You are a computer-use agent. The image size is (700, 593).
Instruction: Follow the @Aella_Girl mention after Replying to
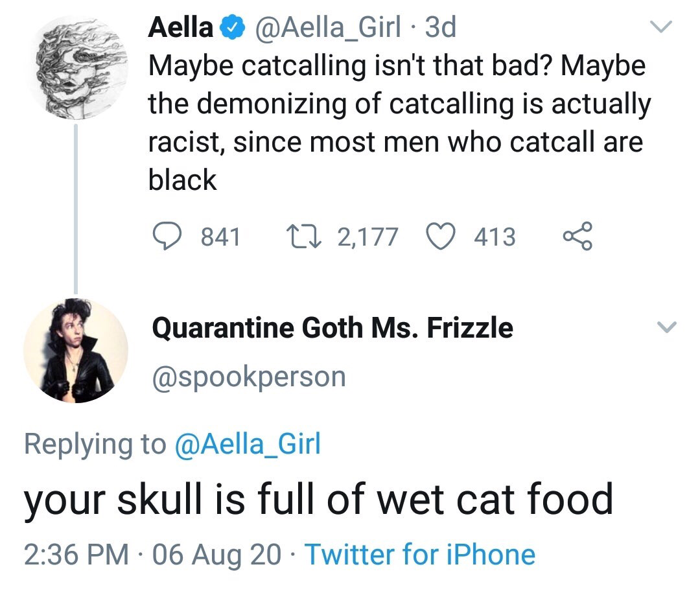tap(248, 444)
